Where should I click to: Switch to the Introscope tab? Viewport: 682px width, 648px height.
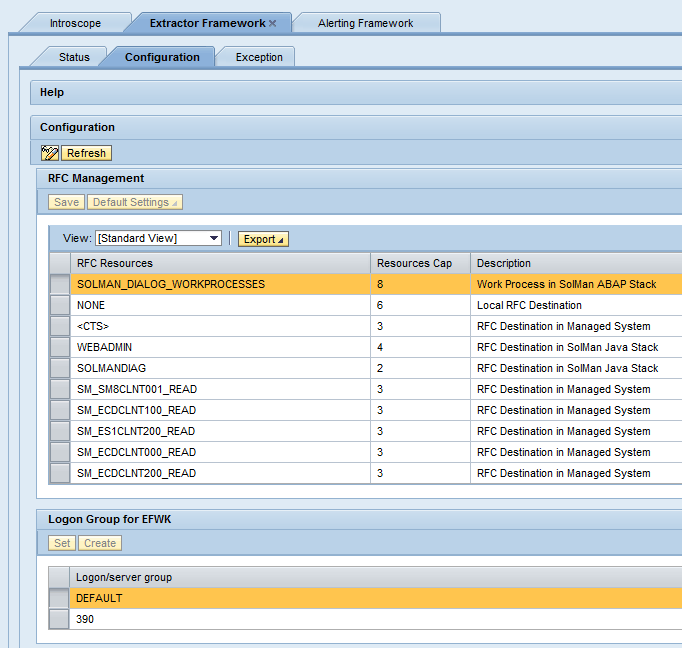click(x=75, y=23)
